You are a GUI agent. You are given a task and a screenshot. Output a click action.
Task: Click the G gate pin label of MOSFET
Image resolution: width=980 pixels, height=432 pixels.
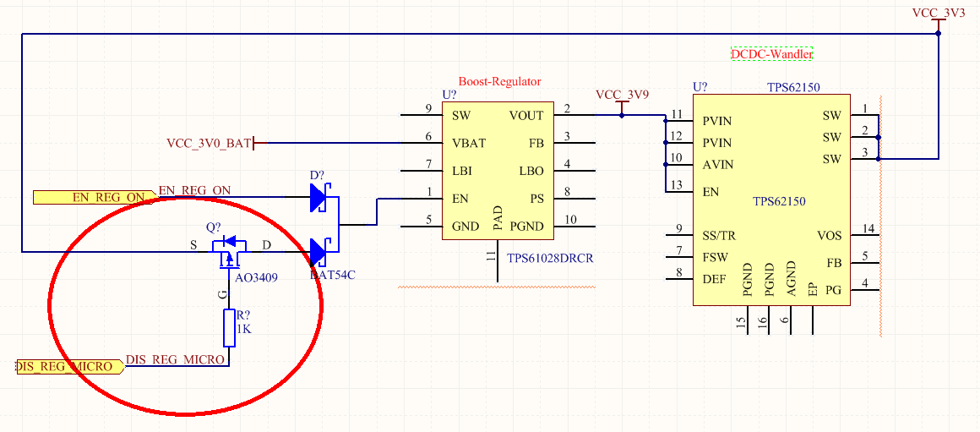(x=222, y=293)
